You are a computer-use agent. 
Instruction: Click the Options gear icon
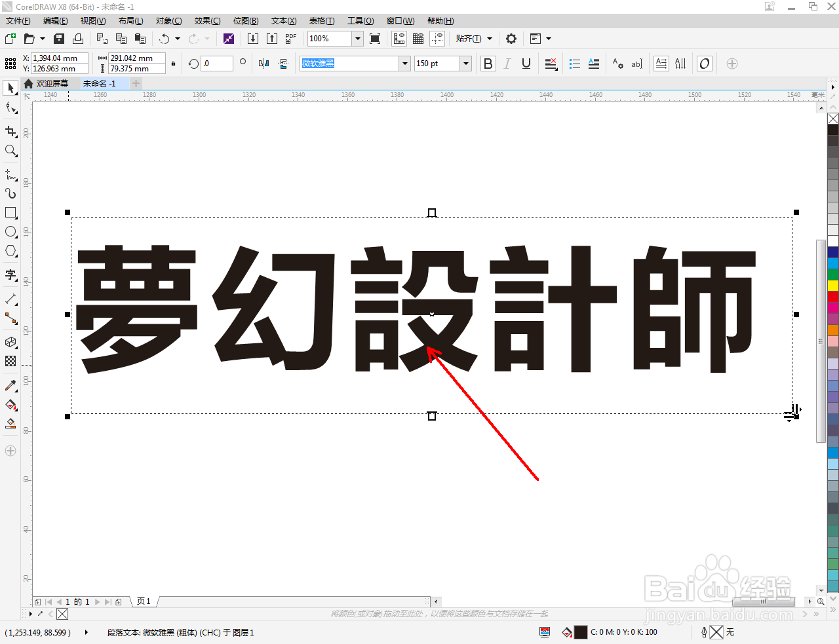pyautogui.click(x=511, y=39)
